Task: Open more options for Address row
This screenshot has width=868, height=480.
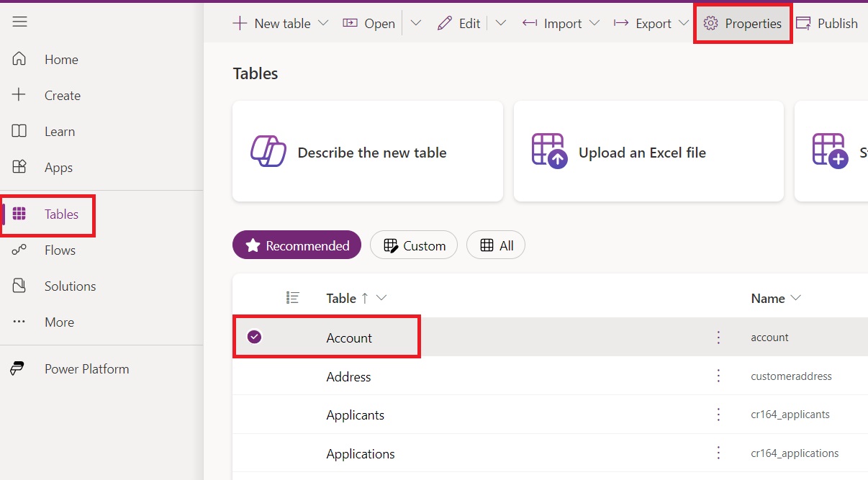Action: 718,376
